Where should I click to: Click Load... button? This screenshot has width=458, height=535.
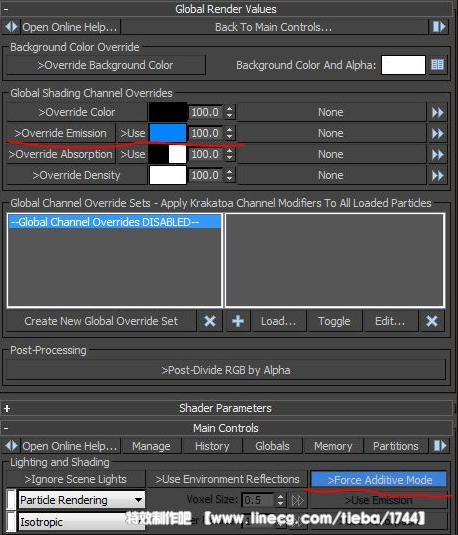tap(279, 321)
